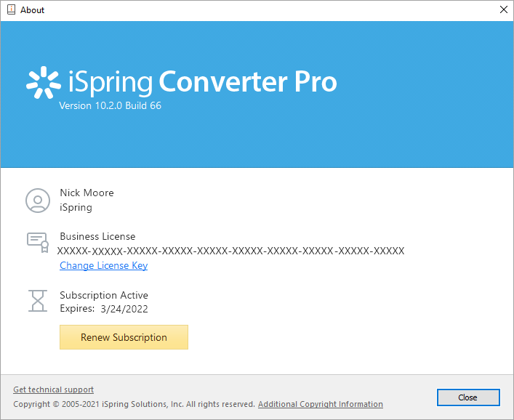
Task: Click the About window title text
Action: [x=32, y=10]
